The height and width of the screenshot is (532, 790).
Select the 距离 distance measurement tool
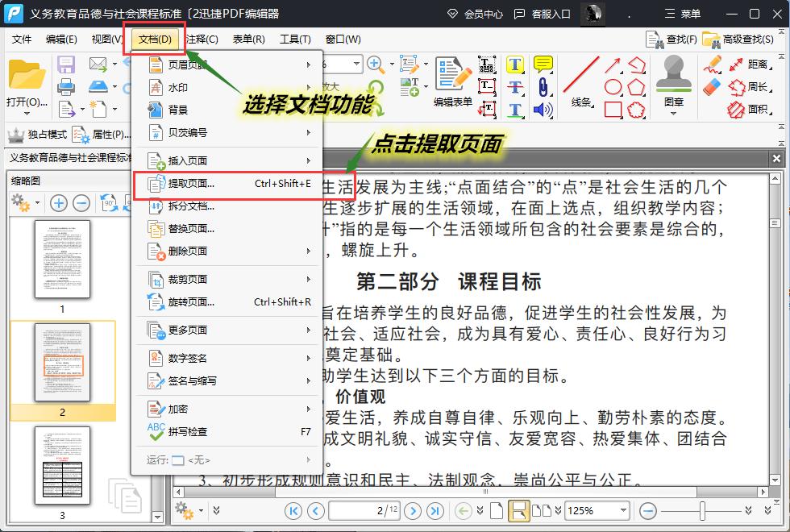[x=757, y=66]
